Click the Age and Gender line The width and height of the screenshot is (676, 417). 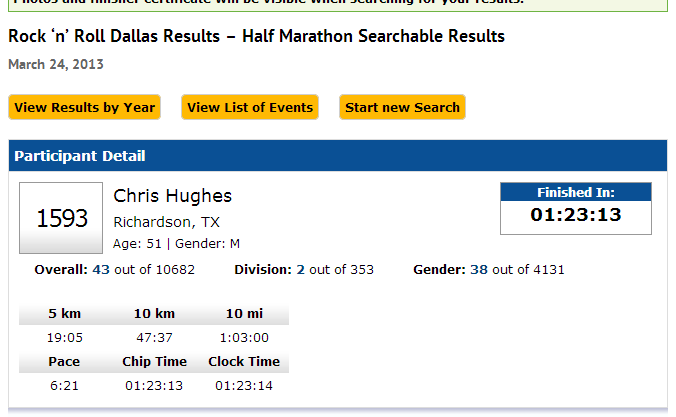[177, 243]
